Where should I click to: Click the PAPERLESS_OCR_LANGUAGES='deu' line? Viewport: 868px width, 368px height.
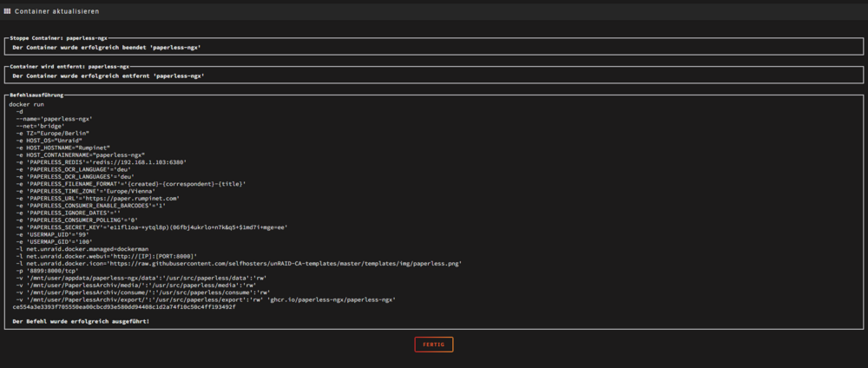point(75,176)
